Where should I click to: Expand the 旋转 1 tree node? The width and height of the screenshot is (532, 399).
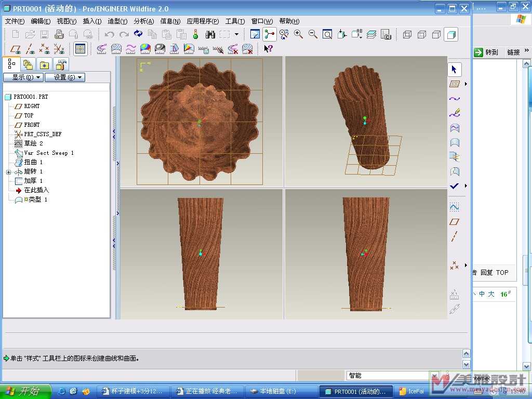8,172
